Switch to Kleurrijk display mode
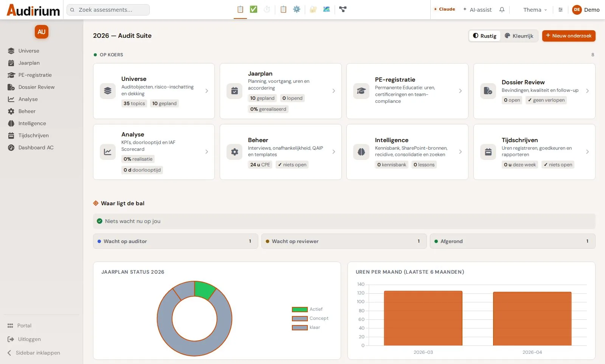This screenshot has width=605, height=364. [x=519, y=36]
